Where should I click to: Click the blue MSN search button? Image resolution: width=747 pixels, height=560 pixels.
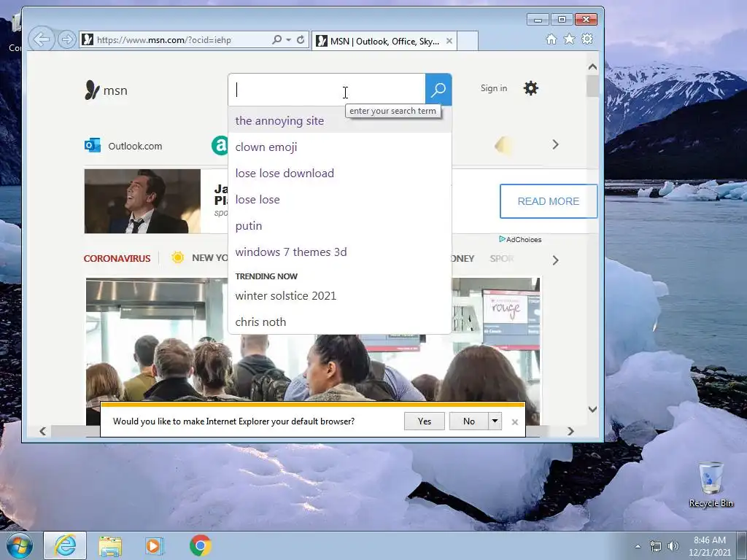[x=438, y=89]
